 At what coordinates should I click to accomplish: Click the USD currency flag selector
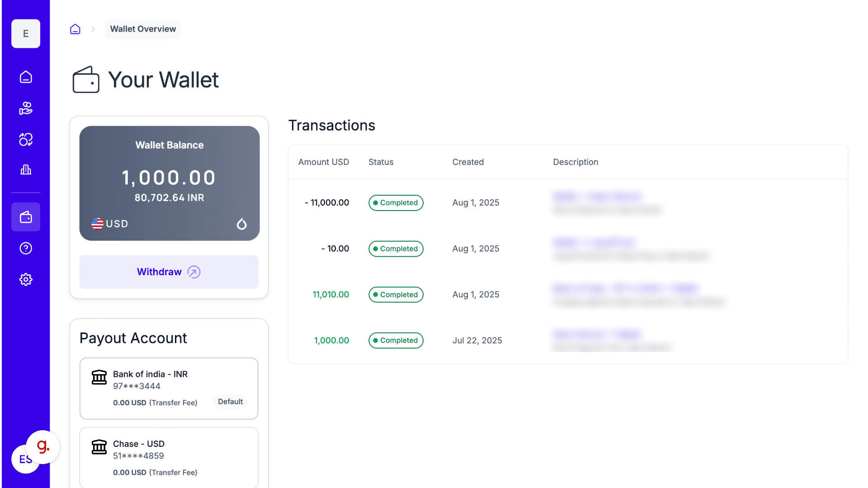[x=110, y=224]
